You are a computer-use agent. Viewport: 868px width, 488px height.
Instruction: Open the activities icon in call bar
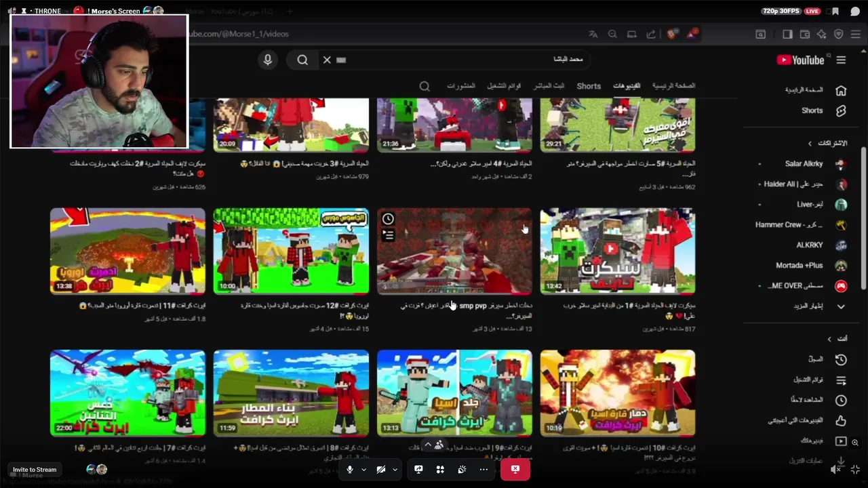440,469
